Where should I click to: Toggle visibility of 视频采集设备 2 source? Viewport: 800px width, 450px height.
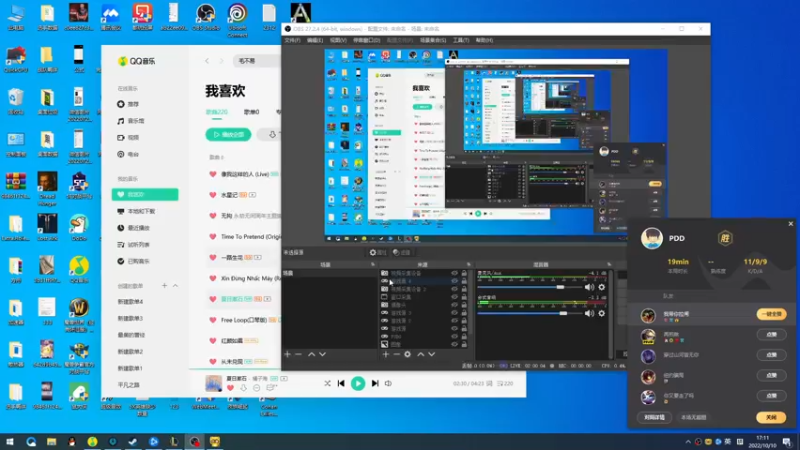point(454,289)
